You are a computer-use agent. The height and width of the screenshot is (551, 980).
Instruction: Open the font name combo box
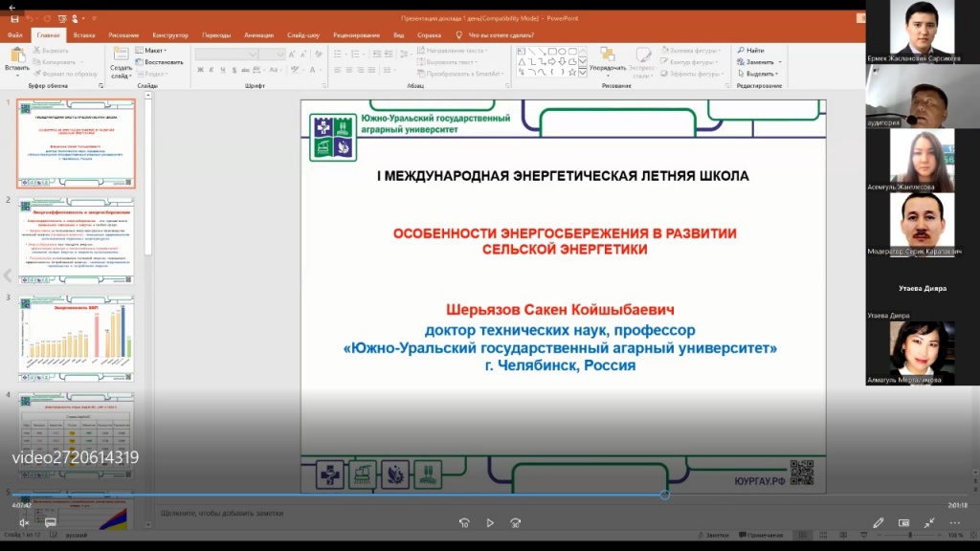click(x=226, y=55)
